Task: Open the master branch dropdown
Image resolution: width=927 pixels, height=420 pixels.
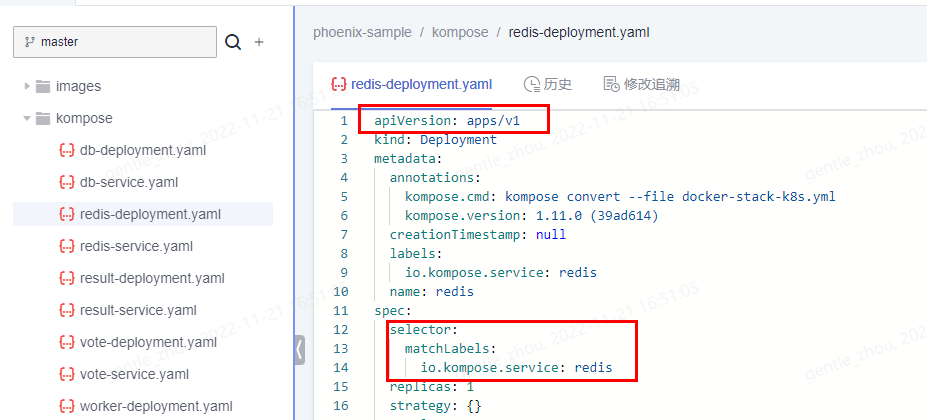Action: 114,42
